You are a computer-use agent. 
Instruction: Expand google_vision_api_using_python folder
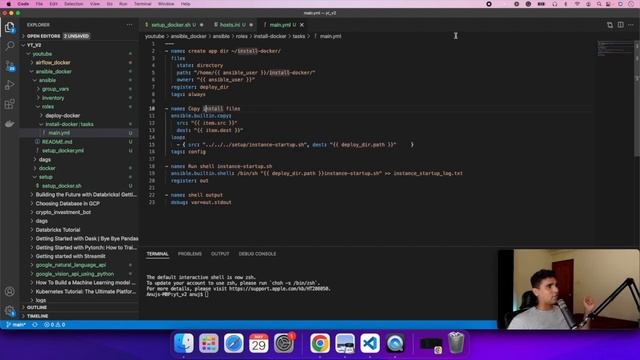pyautogui.click(x=79, y=274)
